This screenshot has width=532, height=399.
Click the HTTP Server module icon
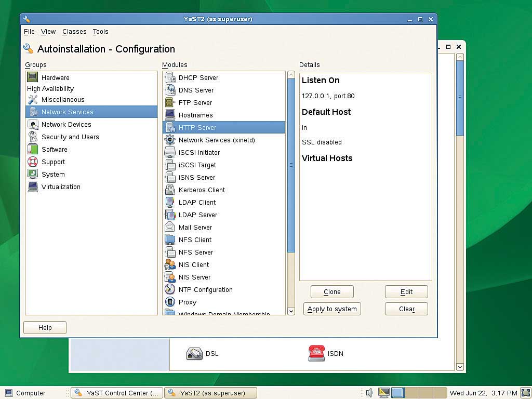170,128
